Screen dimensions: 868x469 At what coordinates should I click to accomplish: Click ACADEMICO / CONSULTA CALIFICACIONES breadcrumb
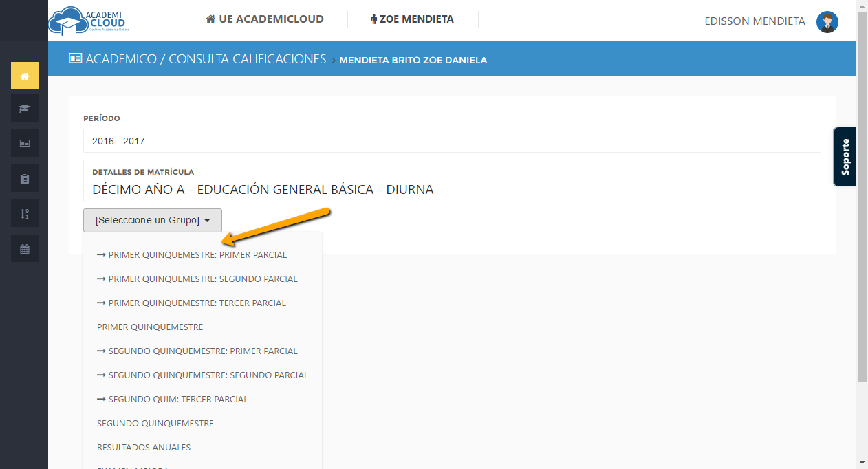[206, 59]
